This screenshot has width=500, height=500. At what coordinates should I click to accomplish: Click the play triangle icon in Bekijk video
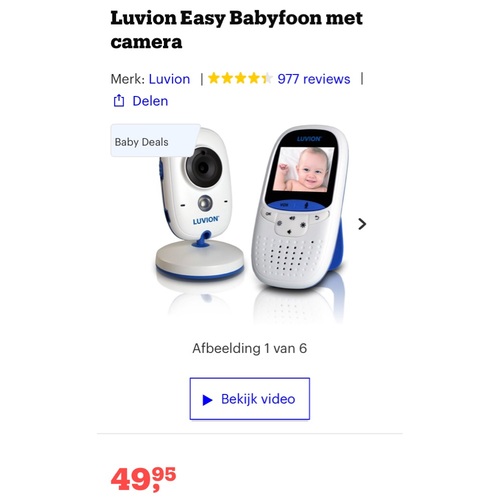[207, 400]
